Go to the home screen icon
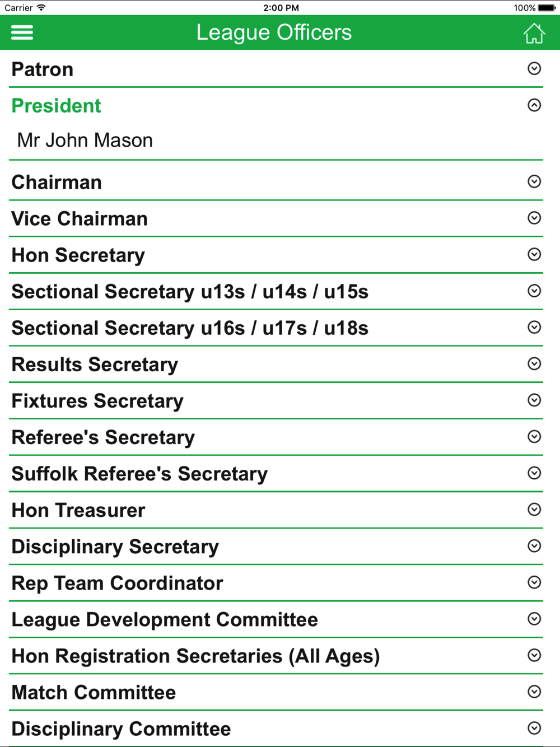This screenshot has height=747, width=560. click(534, 33)
